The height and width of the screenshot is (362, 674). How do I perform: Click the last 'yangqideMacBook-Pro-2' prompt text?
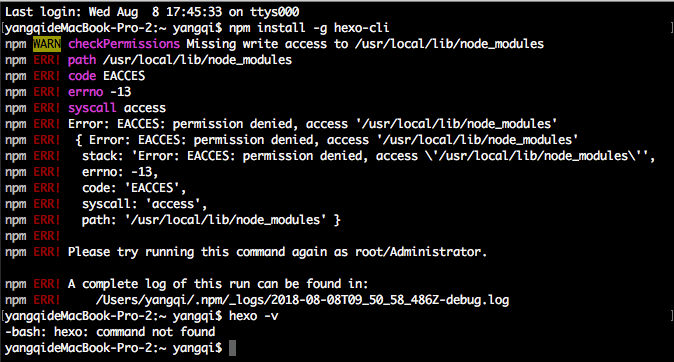(82, 348)
